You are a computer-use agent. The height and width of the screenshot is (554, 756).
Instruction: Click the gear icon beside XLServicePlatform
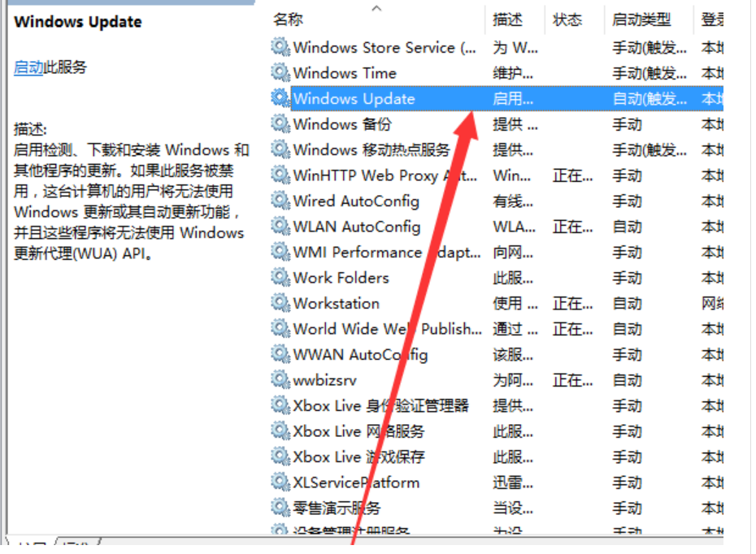pyautogui.click(x=280, y=481)
